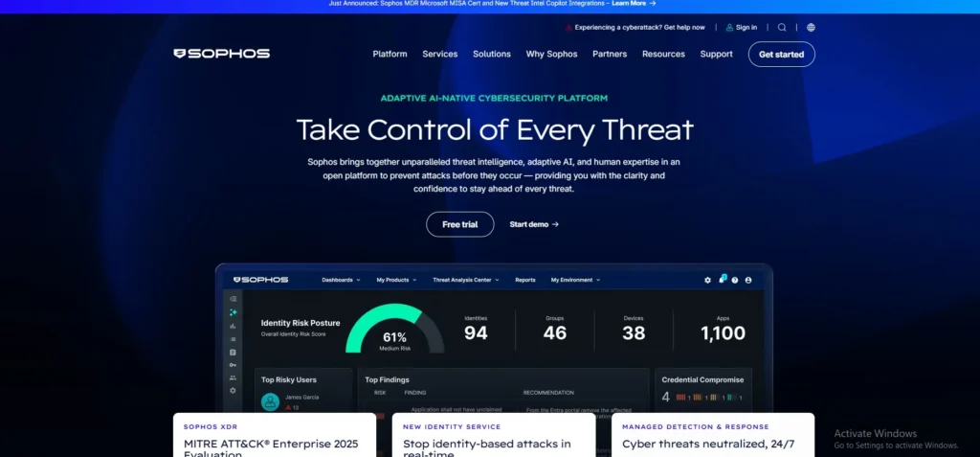Click the RECOMMENDATION column header

coord(548,393)
